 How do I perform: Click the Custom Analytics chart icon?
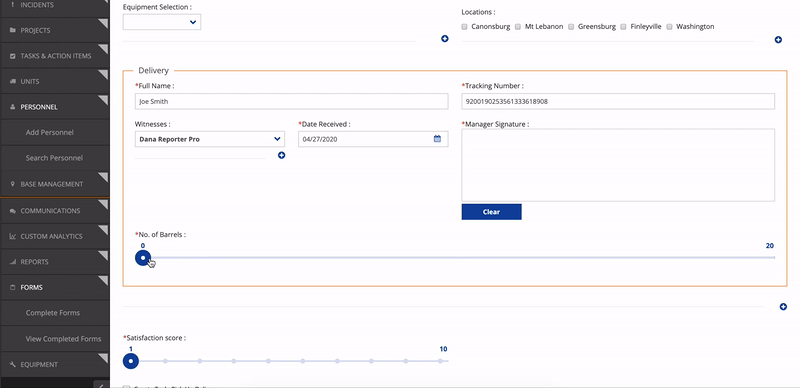13,236
